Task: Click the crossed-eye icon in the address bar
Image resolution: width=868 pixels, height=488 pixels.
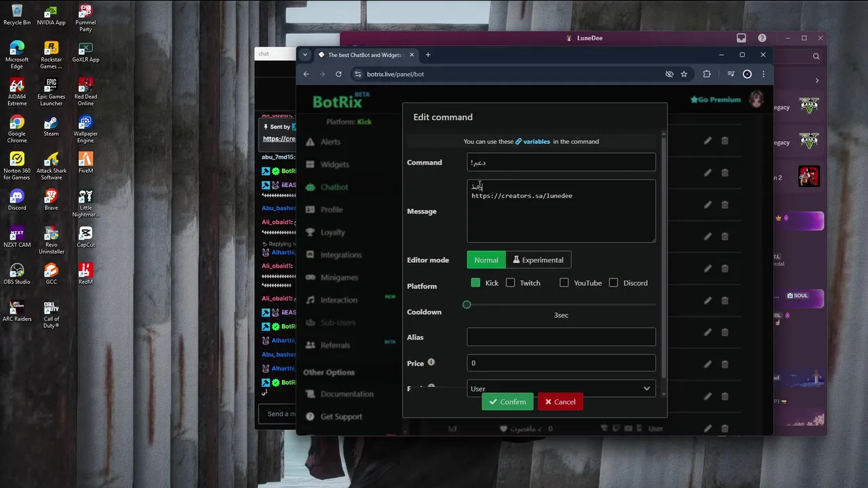Action: coord(669,74)
